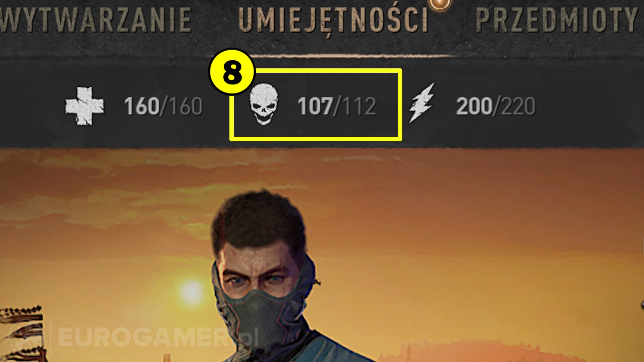644x362 pixels.
Task: Open the PRZEDMIOTY items tab
Action: pyautogui.click(x=557, y=19)
